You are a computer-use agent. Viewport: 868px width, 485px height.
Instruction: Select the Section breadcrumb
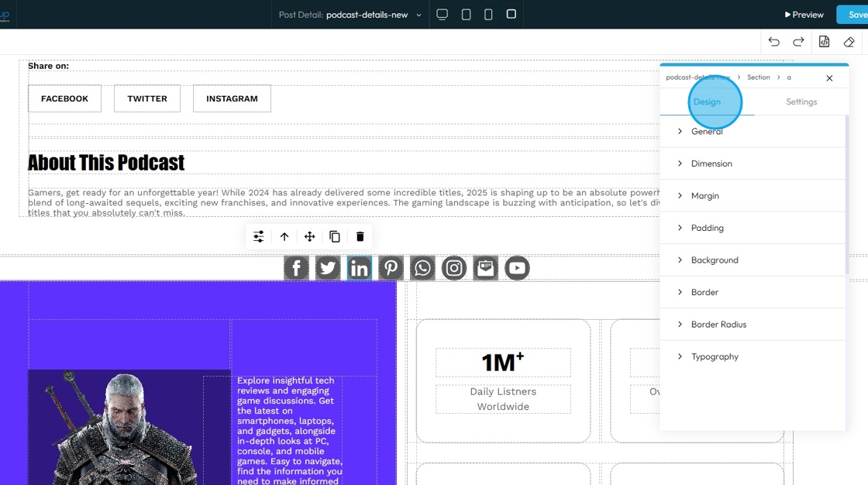pos(759,77)
